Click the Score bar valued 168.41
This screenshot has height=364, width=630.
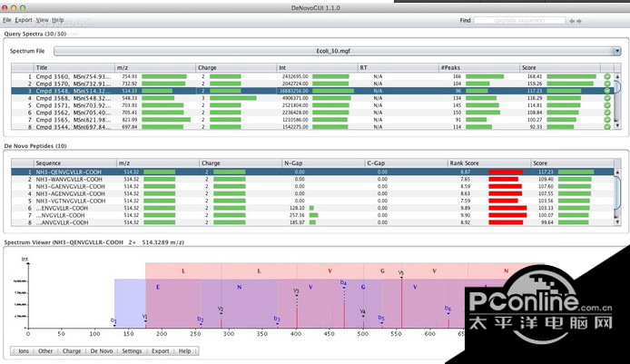571,76
